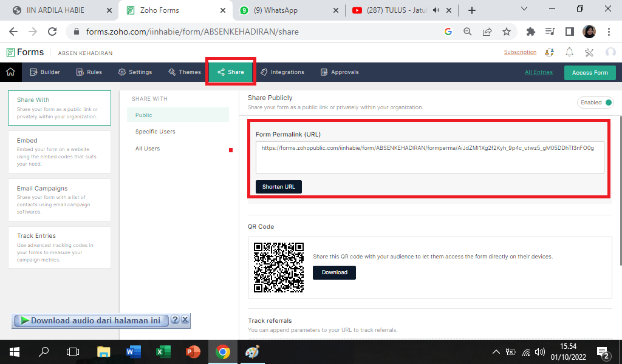Show hidden system tray icons
Image resolution: width=622 pixels, height=364 pixels.
(496, 352)
